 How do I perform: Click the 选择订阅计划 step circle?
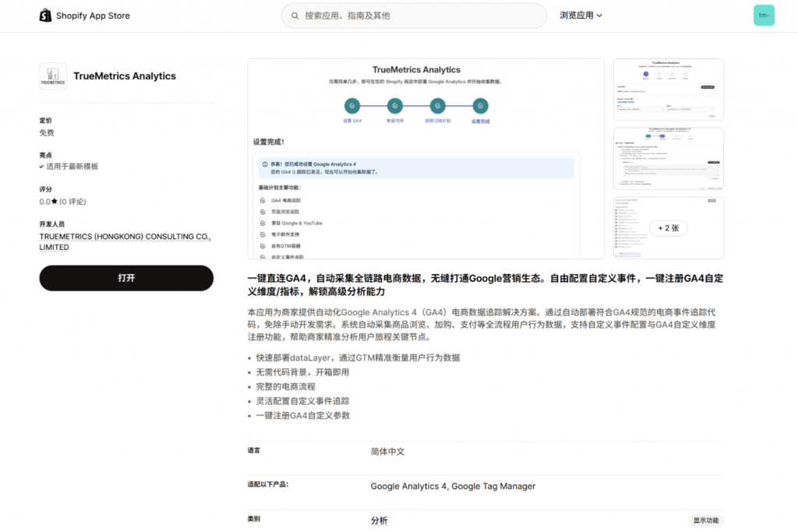(438, 106)
